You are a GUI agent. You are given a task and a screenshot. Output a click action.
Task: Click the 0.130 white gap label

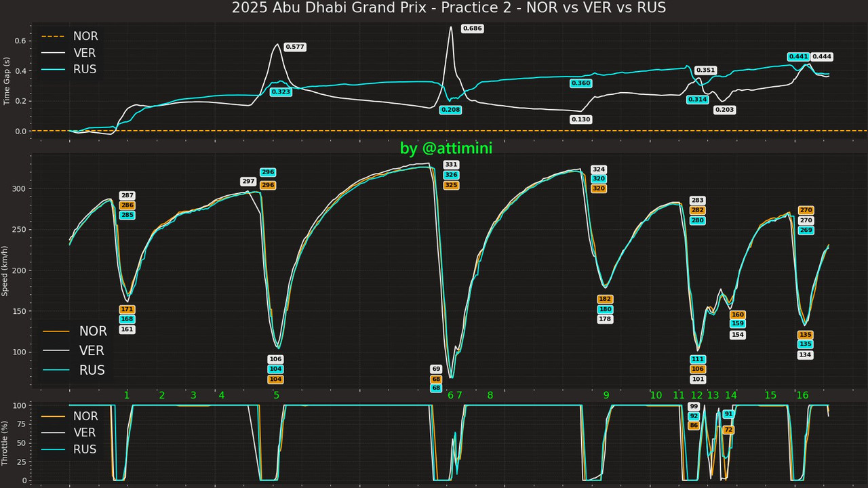coord(581,119)
